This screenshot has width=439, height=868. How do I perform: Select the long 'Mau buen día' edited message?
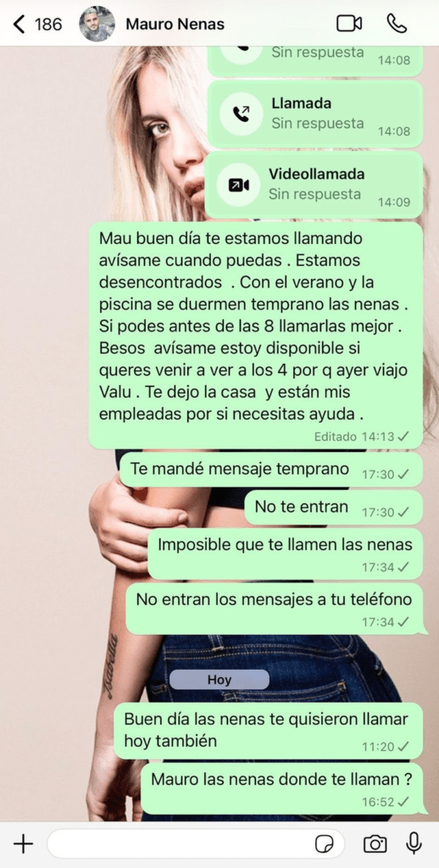pyautogui.click(x=256, y=336)
